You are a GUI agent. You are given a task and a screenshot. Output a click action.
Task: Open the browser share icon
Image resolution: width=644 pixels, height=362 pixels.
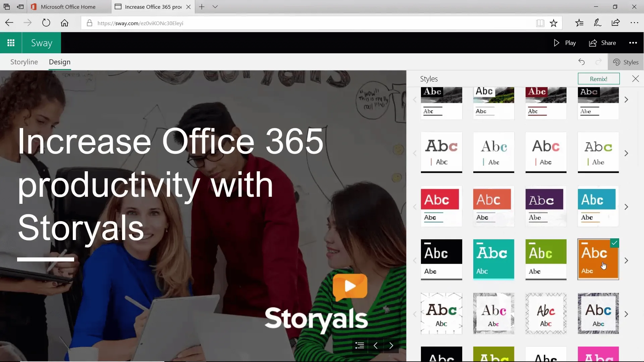click(x=615, y=23)
